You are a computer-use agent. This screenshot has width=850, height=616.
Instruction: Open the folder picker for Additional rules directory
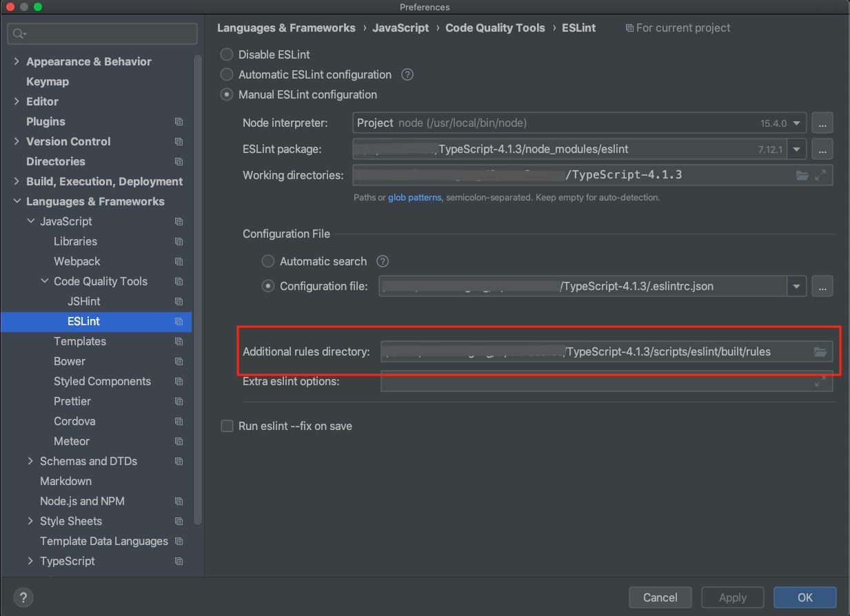tap(820, 351)
